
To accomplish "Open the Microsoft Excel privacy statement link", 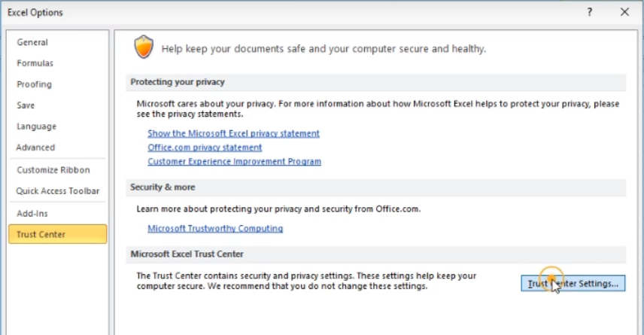I will pos(233,133).
